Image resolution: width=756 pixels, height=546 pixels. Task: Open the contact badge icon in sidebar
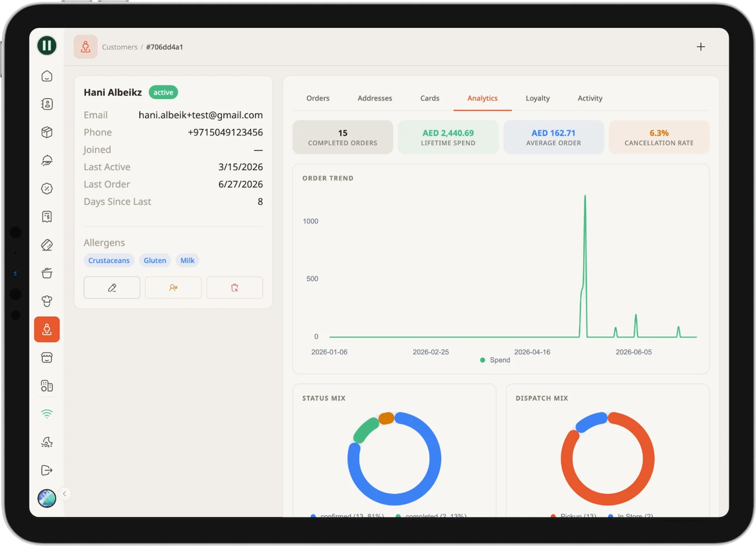(x=47, y=104)
